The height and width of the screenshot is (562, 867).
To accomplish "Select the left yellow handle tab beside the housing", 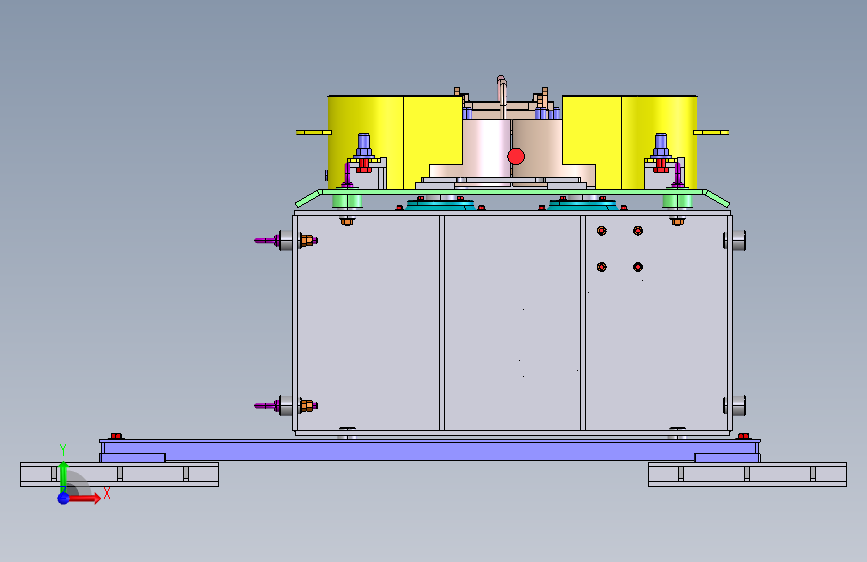I will click(x=314, y=133).
